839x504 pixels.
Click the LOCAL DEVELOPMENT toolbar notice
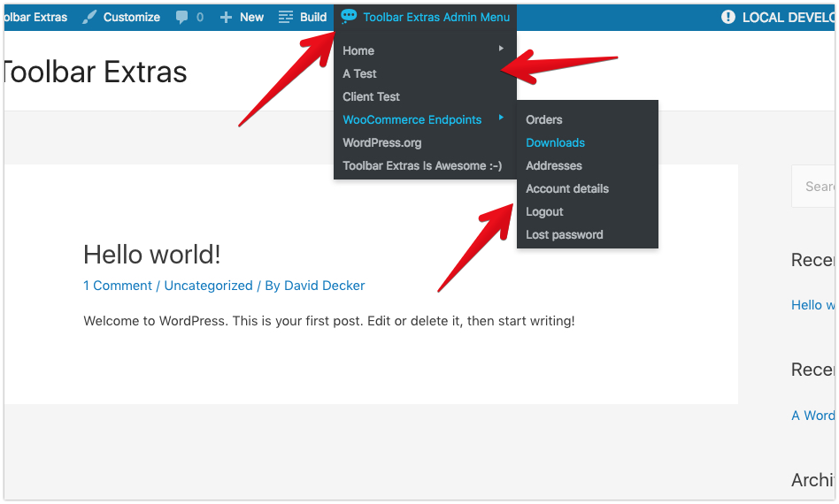(789, 17)
